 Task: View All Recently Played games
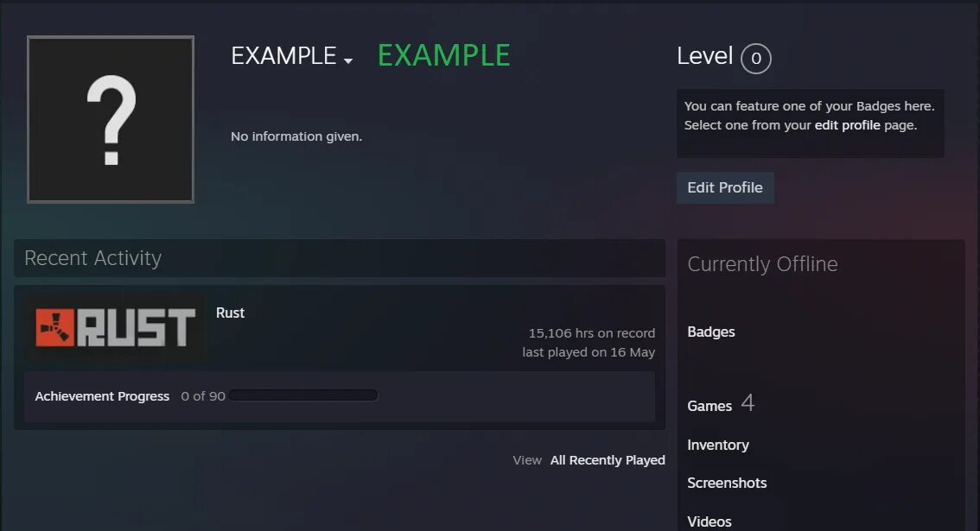click(608, 460)
